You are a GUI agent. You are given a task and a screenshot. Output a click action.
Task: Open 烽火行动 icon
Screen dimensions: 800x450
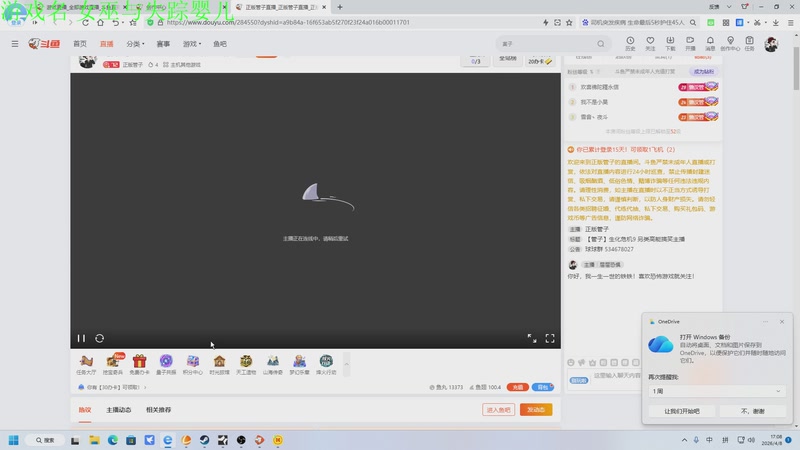click(x=326, y=364)
